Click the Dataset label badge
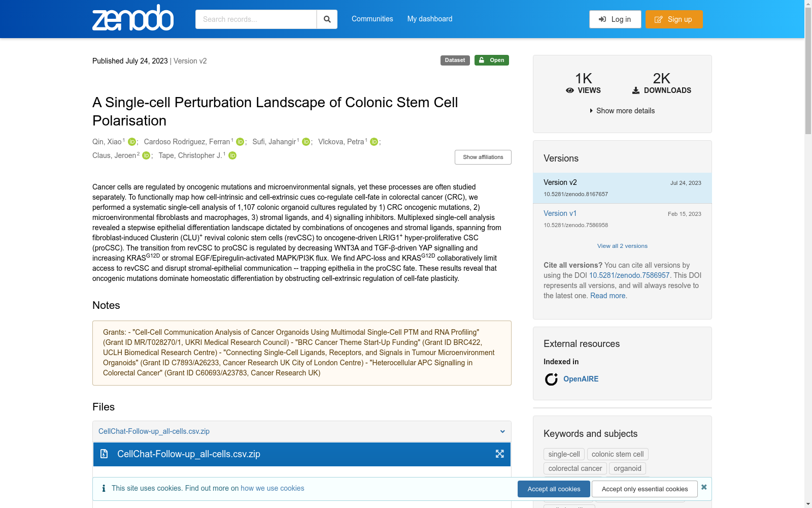 click(455, 60)
